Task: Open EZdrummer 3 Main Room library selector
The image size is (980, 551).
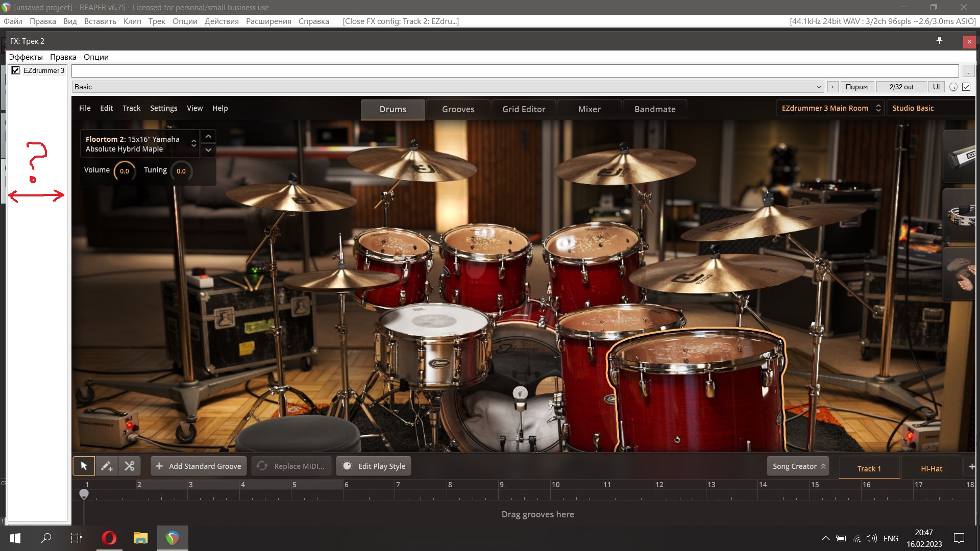Action: [829, 108]
